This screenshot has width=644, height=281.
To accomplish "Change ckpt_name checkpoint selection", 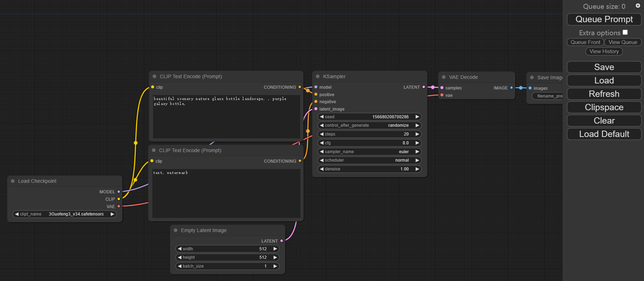I will (x=65, y=214).
